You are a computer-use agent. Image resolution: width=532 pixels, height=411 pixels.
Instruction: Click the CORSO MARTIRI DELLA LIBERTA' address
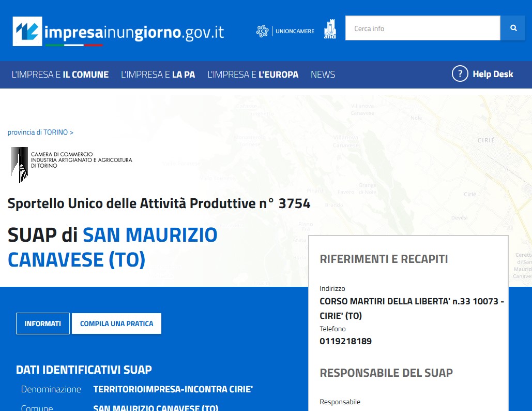(412, 301)
